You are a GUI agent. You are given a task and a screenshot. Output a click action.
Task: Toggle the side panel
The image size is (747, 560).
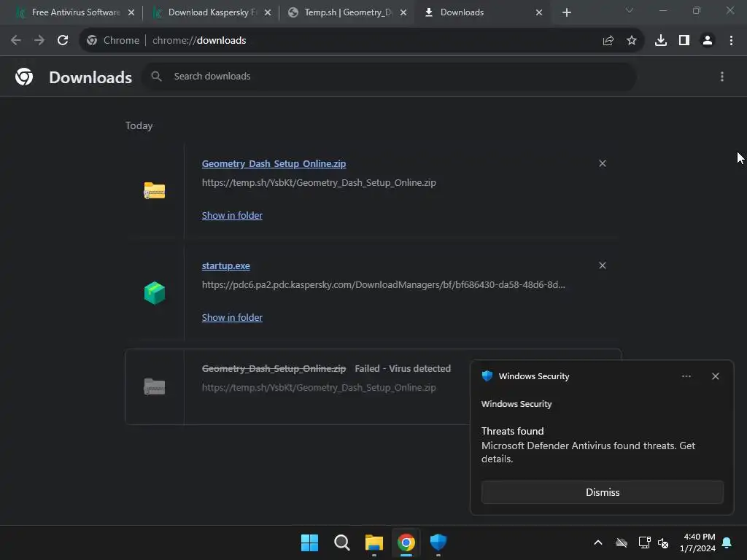pyautogui.click(x=684, y=41)
